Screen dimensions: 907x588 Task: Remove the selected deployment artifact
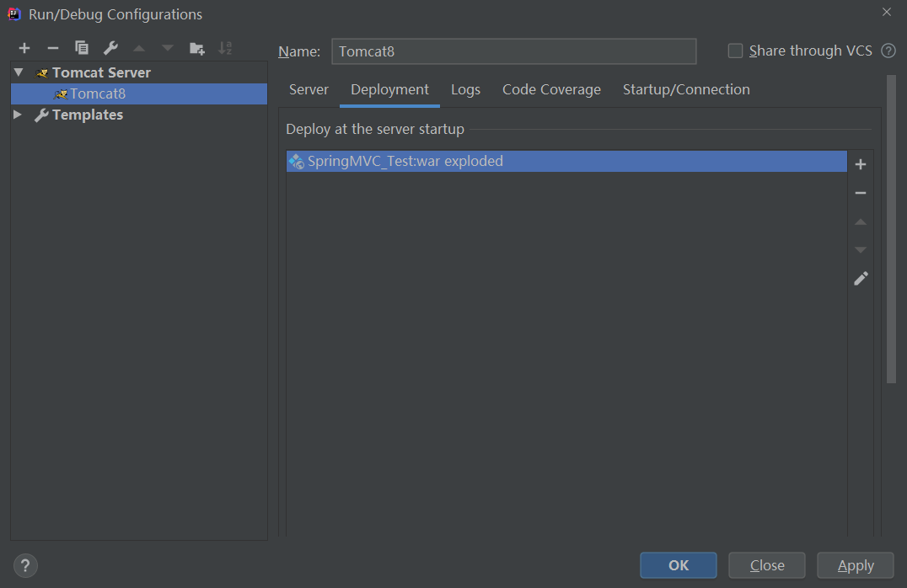tap(860, 193)
